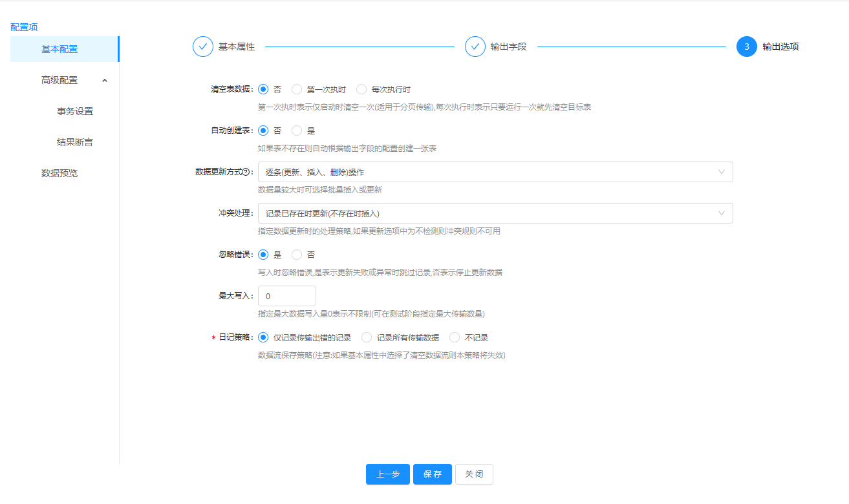Choose 记录所有传输数据 log strategy
The image size is (849, 504).
[x=367, y=337]
